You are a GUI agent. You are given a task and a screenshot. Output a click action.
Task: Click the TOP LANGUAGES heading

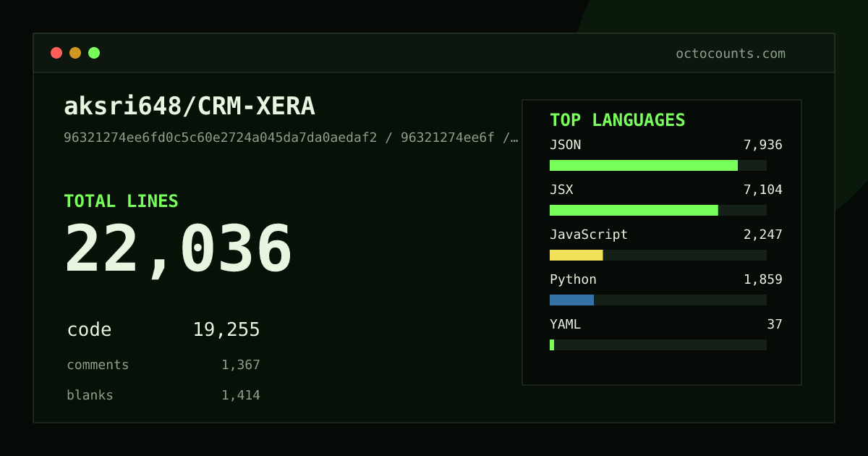(617, 120)
